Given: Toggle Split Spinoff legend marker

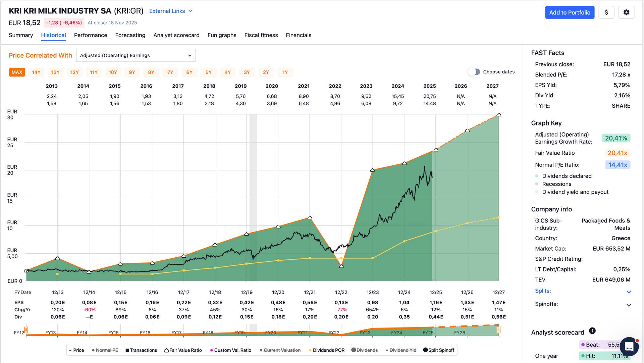Looking at the screenshot, I should (x=425, y=350).
